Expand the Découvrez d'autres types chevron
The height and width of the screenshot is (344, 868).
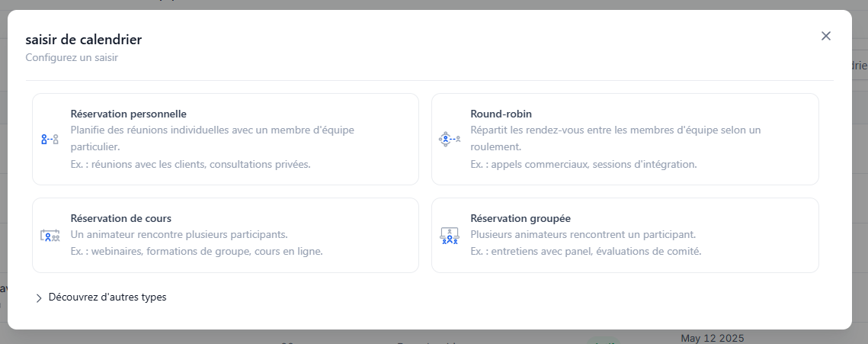point(39,298)
